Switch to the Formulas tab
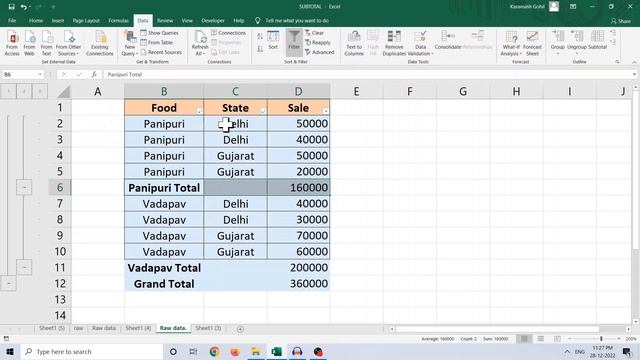The image size is (640, 360). point(118,20)
